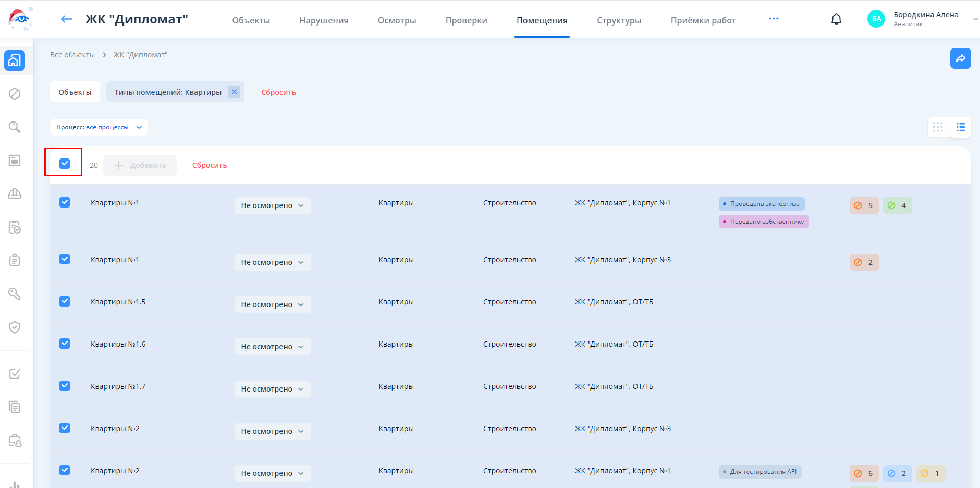Click the Проведена экспертиза tag
Image resolution: width=980 pixels, height=488 pixels.
click(x=762, y=204)
